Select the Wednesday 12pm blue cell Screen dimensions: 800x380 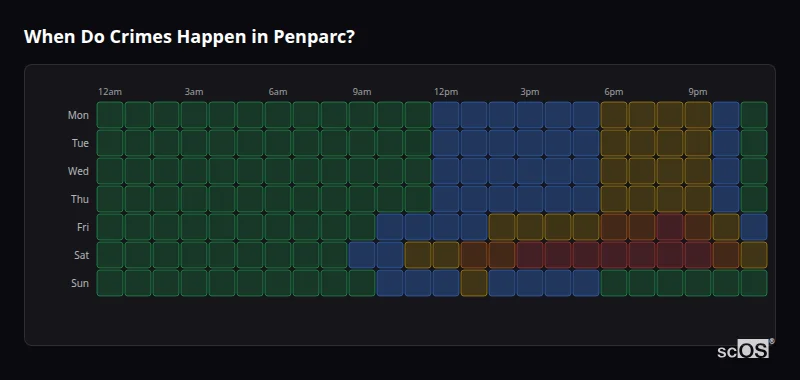point(446,171)
